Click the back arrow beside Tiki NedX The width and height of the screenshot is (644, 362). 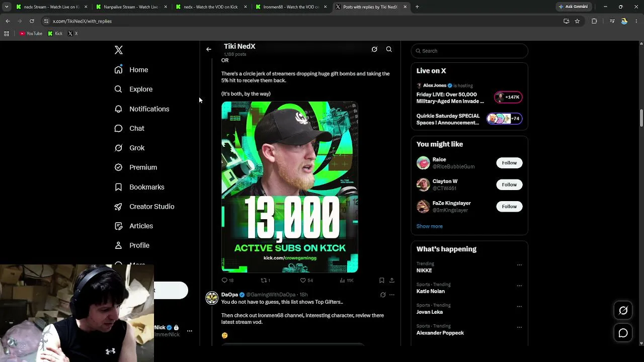(x=209, y=49)
